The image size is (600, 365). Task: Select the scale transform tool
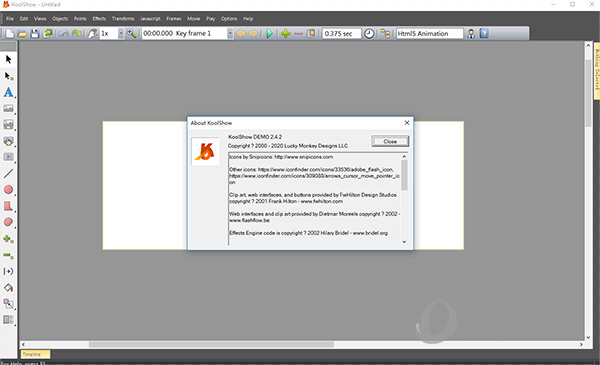point(8,304)
